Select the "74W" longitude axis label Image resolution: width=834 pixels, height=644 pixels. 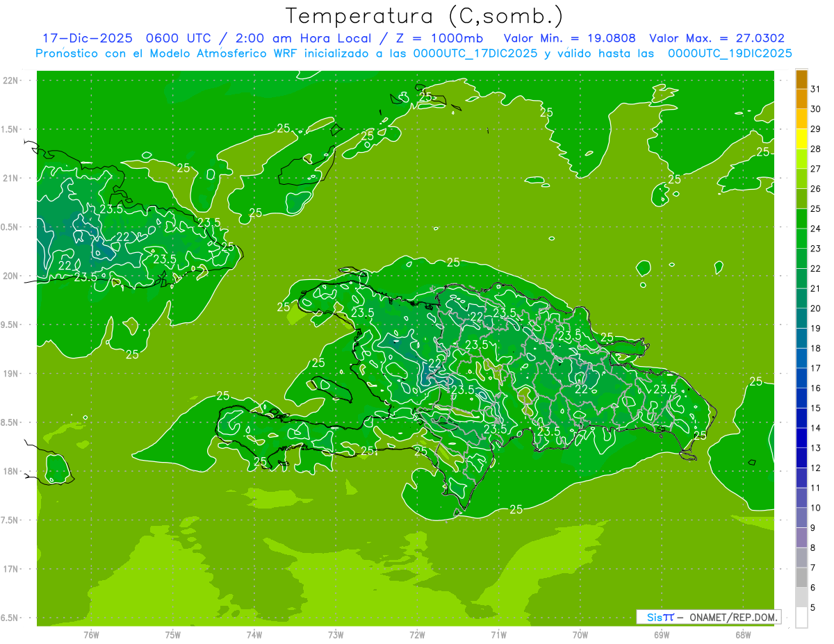tap(254, 634)
